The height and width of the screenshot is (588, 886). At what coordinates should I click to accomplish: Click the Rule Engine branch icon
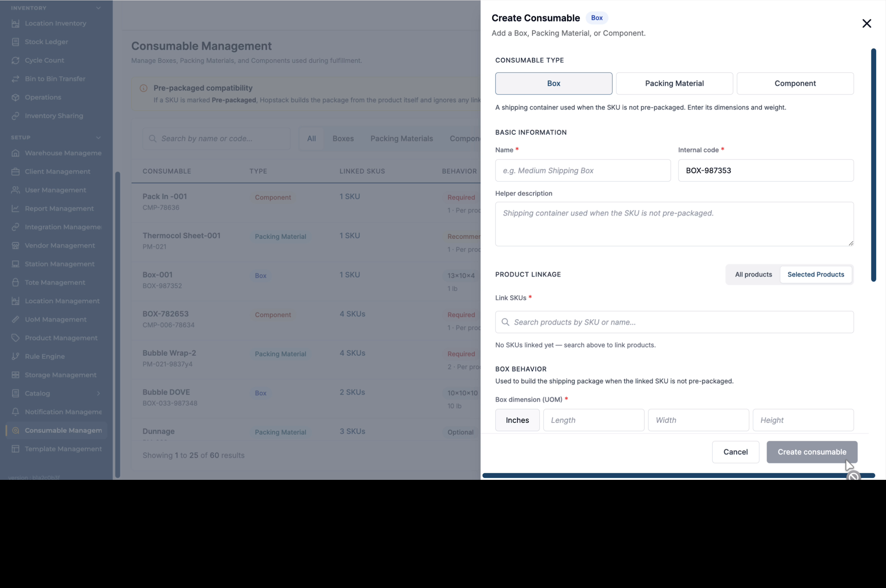tap(16, 357)
